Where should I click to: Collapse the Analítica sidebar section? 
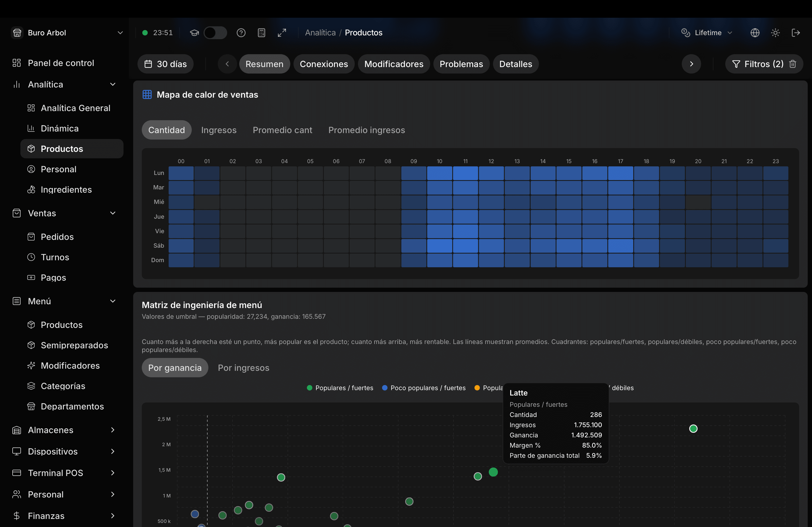[113, 85]
